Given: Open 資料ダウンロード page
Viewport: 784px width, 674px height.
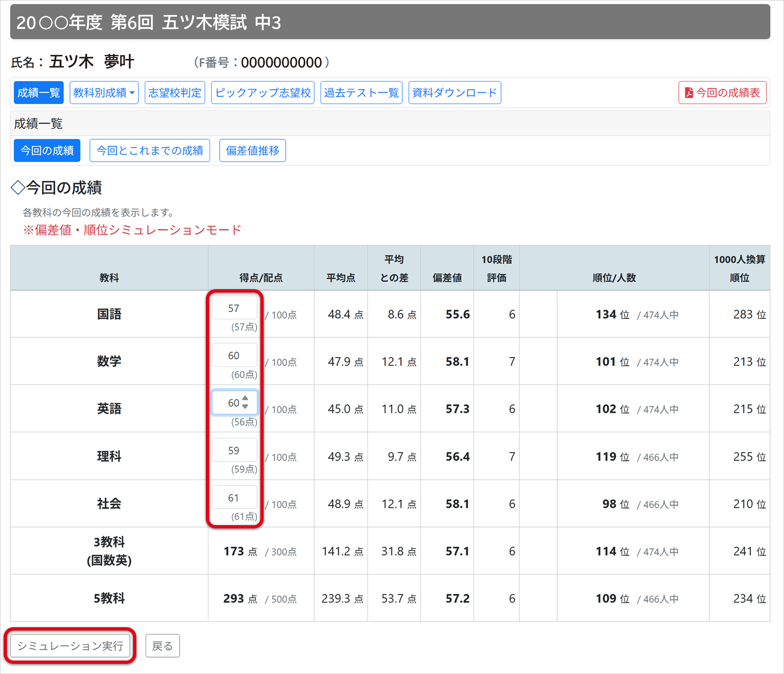Looking at the screenshot, I should [454, 93].
